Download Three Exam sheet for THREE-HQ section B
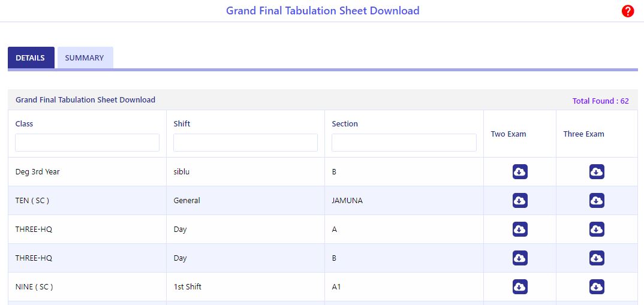 pos(597,258)
